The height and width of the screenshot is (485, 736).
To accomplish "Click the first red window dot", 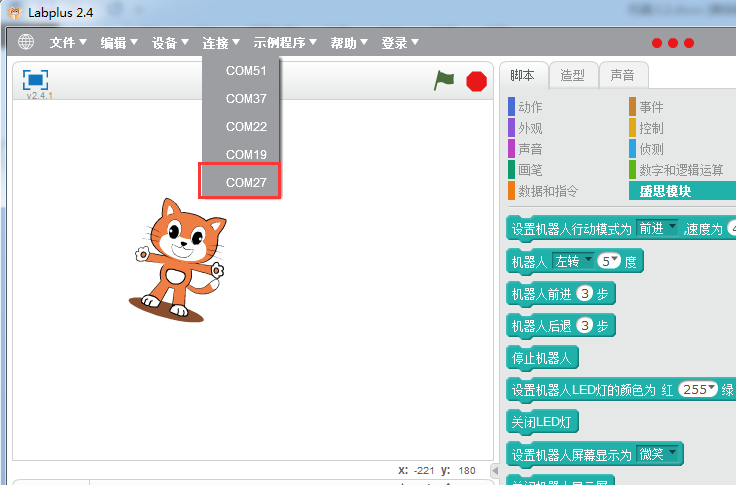I will pyautogui.click(x=657, y=43).
